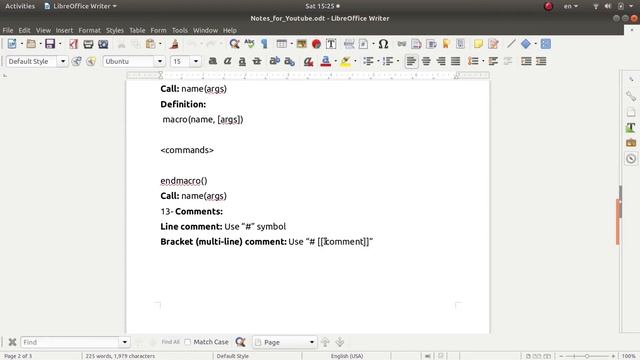Toggle Italic formatting
The width and height of the screenshot is (640, 360).
pos(227,61)
